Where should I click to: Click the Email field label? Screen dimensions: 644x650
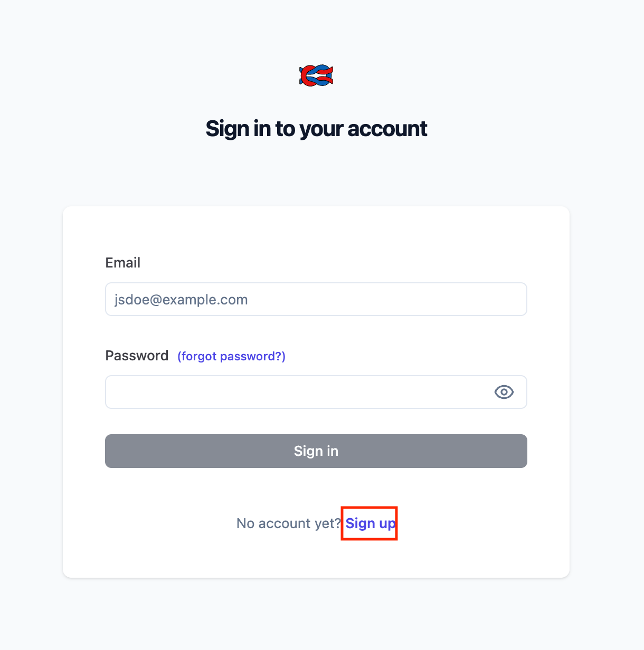tap(123, 263)
